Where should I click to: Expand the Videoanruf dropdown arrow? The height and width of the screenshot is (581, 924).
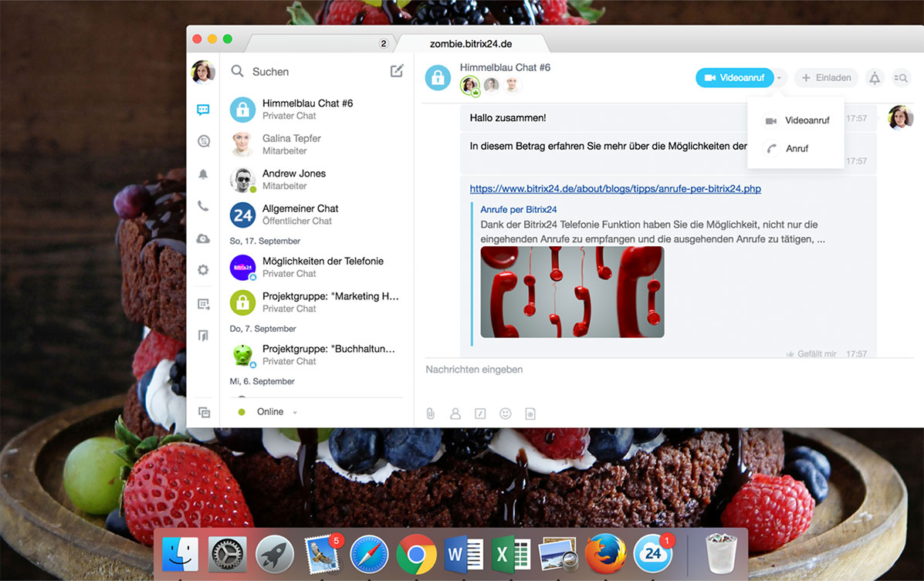click(779, 78)
